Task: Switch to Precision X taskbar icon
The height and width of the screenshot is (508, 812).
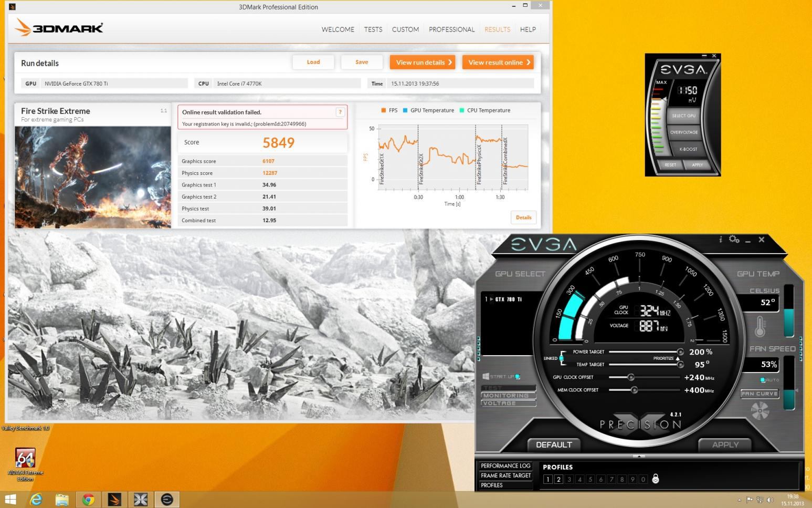Action: 141,499
